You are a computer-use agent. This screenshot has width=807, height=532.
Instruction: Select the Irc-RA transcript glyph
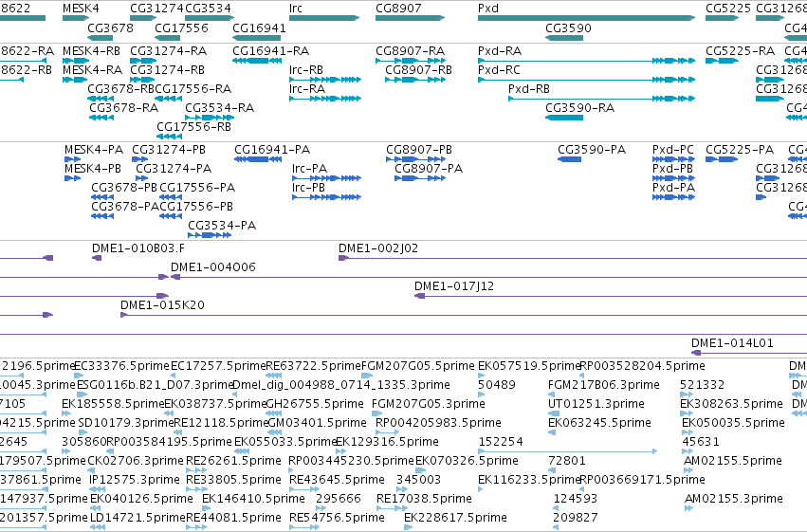[325, 99]
